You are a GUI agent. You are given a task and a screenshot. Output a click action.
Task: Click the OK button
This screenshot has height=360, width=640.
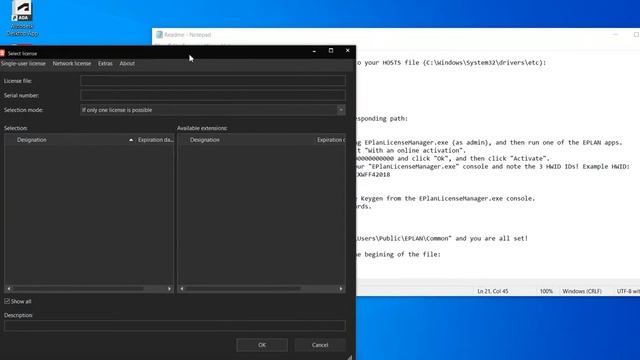[262, 345]
